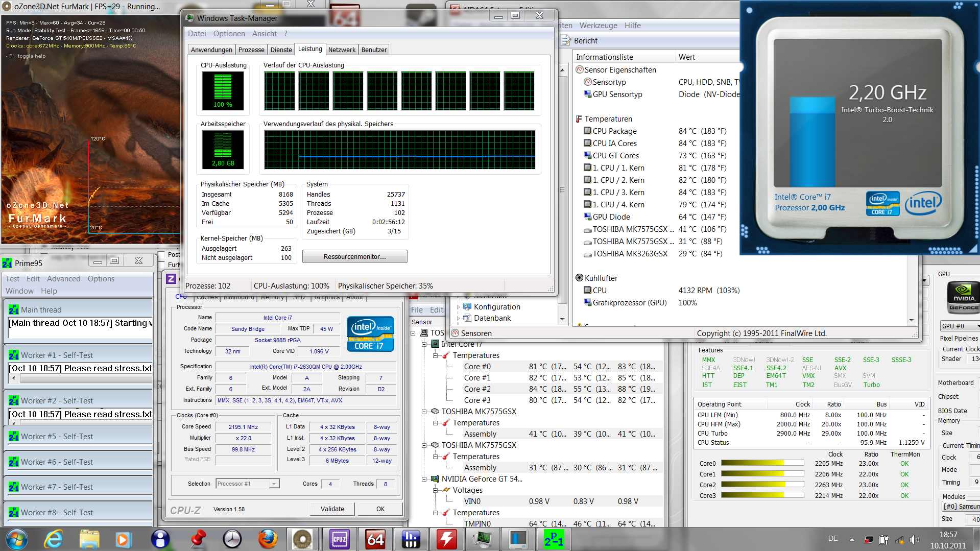
Task: Expand Datenbank node in AIDA64 tree
Action: pyautogui.click(x=458, y=318)
